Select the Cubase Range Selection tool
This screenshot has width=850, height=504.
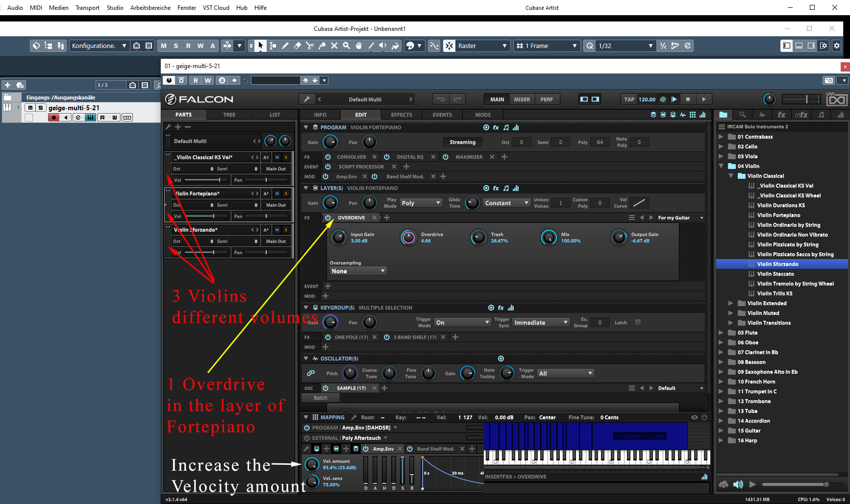[273, 46]
